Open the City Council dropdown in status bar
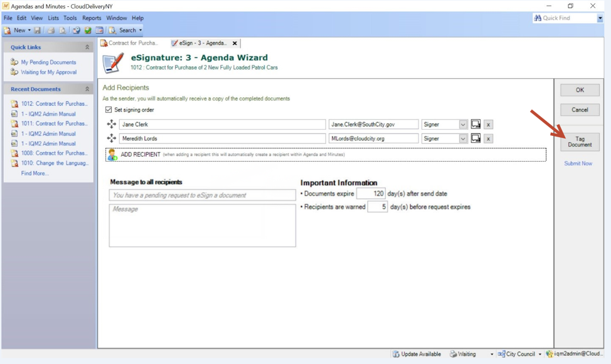The height and width of the screenshot is (364, 611). tap(539, 354)
